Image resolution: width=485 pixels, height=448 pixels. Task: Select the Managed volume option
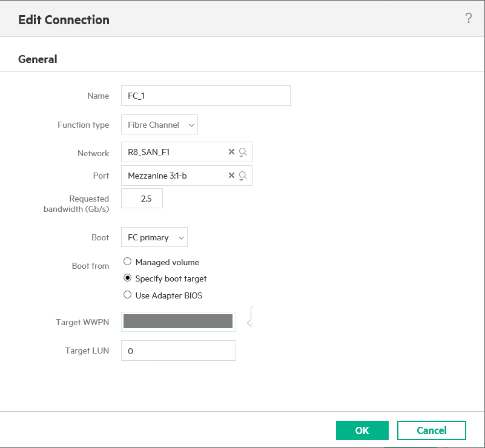pyautogui.click(x=127, y=262)
